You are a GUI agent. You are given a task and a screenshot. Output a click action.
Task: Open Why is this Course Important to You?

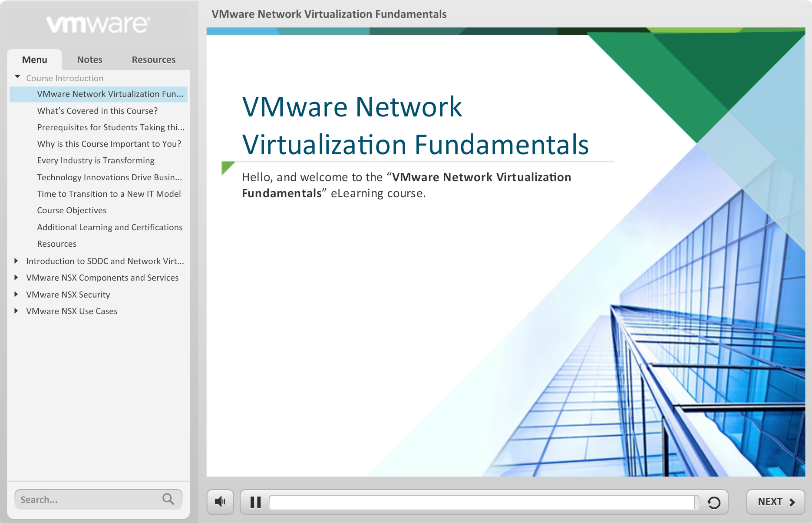tap(109, 144)
